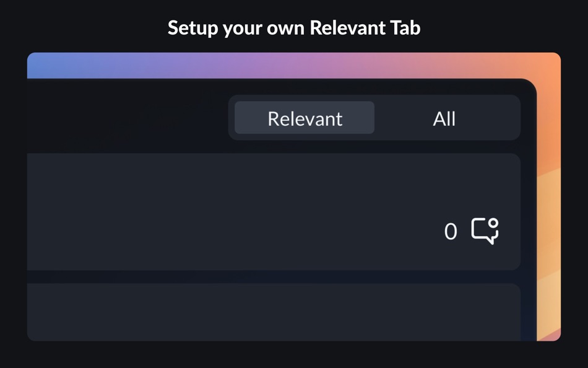Select the speech bubble indicator on the first item
Image resolution: width=588 pixels, height=368 pixels.
tap(485, 230)
